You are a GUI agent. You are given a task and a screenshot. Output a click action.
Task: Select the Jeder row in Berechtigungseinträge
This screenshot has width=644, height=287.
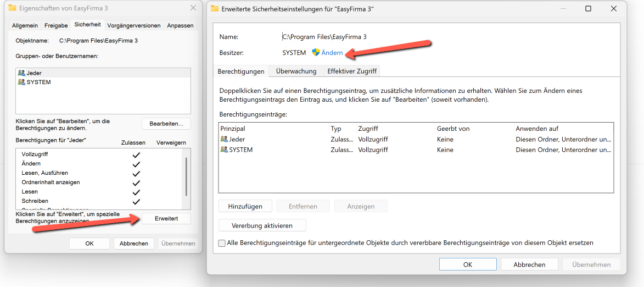tap(416, 140)
